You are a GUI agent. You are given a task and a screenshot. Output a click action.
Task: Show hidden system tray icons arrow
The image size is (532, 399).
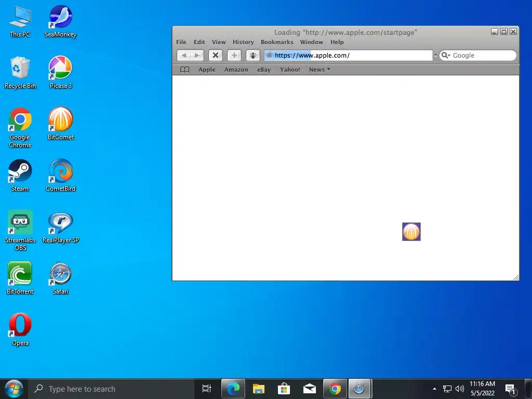tap(434, 389)
